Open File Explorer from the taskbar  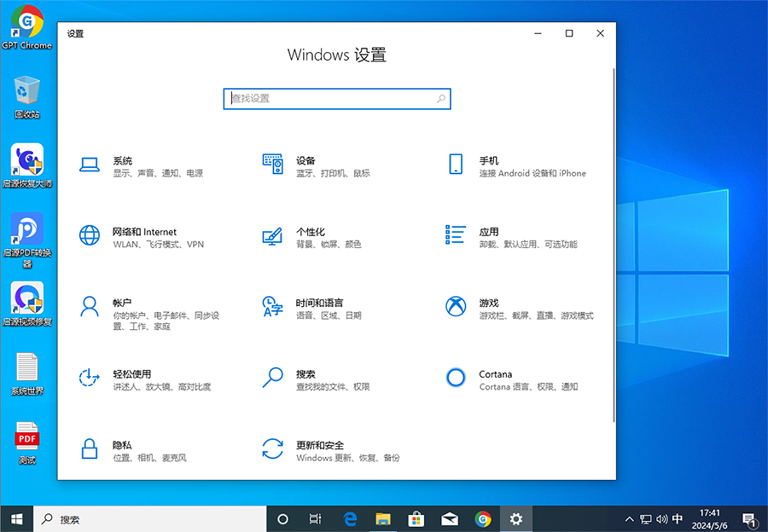click(383, 519)
